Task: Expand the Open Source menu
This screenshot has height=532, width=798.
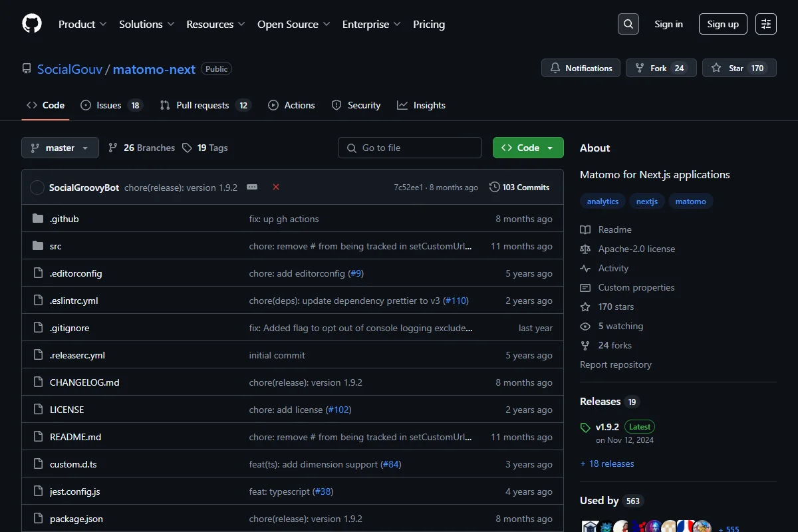Action: click(x=294, y=24)
